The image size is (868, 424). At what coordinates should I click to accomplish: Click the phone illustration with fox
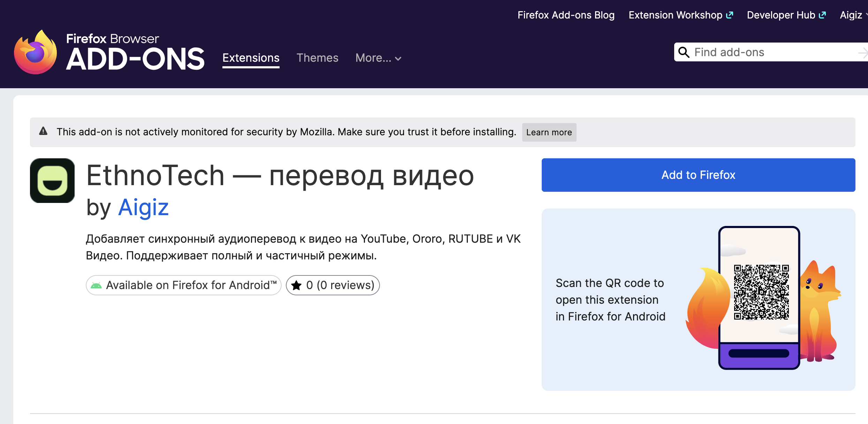763,298
